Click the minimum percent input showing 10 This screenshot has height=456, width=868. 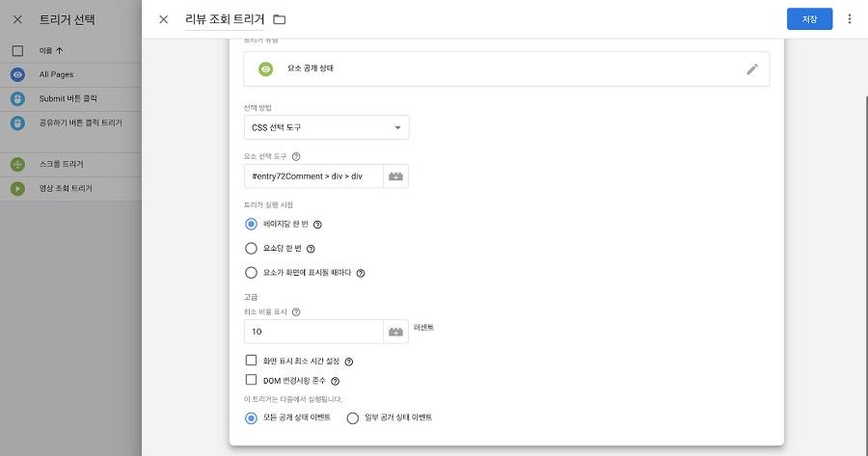[313, 332]
